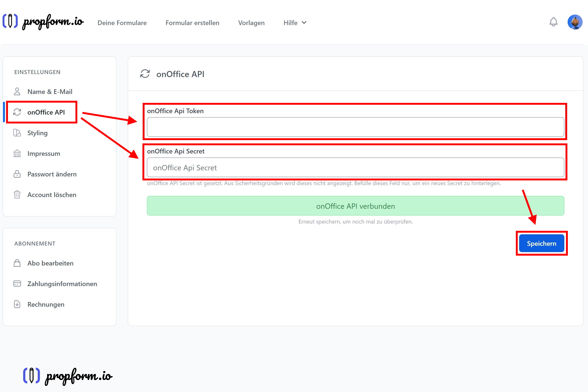Click the shopping bag icon for Abo bearbeiten
Viewport: 588px width, 392px height.
[x=17, y=263]
